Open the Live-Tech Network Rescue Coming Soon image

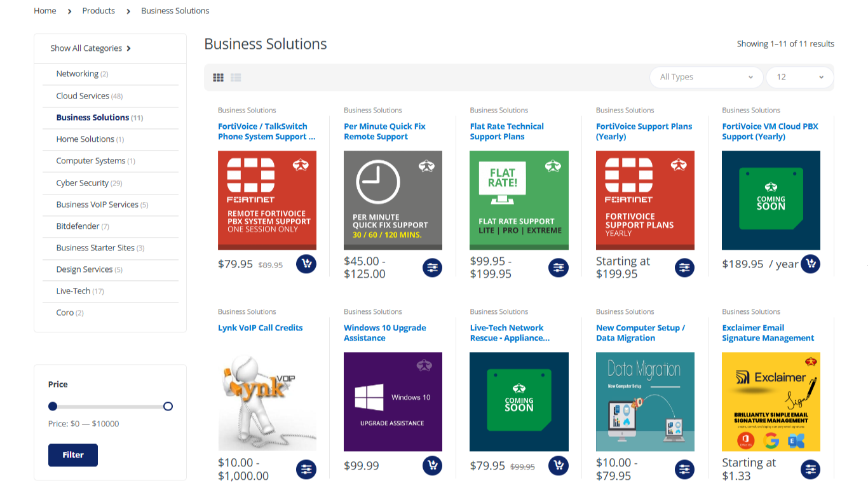point(519,402)
